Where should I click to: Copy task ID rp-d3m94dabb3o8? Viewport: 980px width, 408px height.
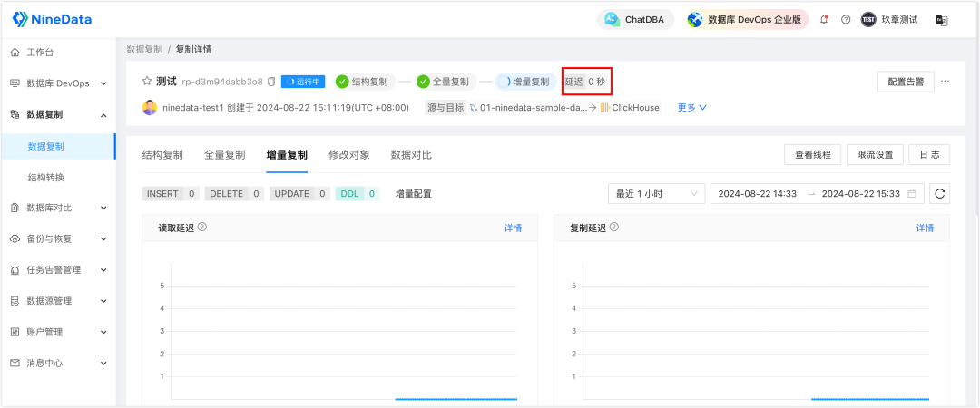[271, 82]
